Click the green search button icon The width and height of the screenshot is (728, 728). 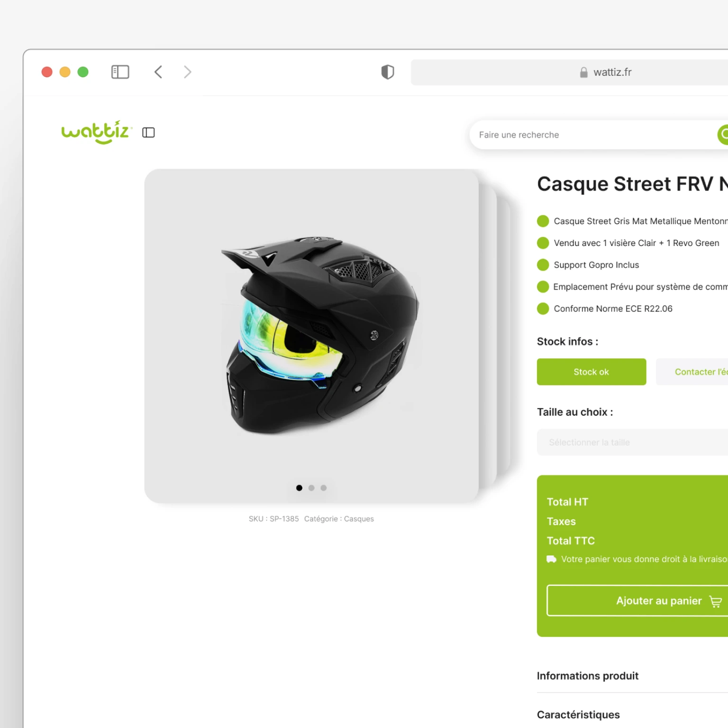[x=723, y=135]
